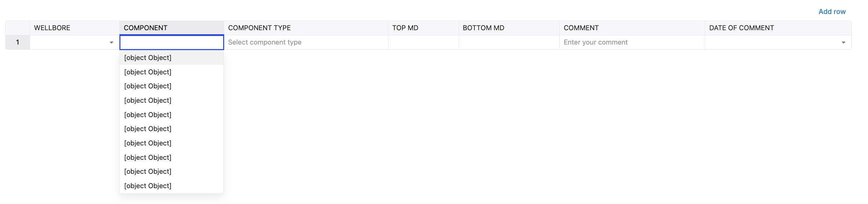868x204 pixels.
Task: Click the TOP MD column header
Action: [x=405, y=28]
